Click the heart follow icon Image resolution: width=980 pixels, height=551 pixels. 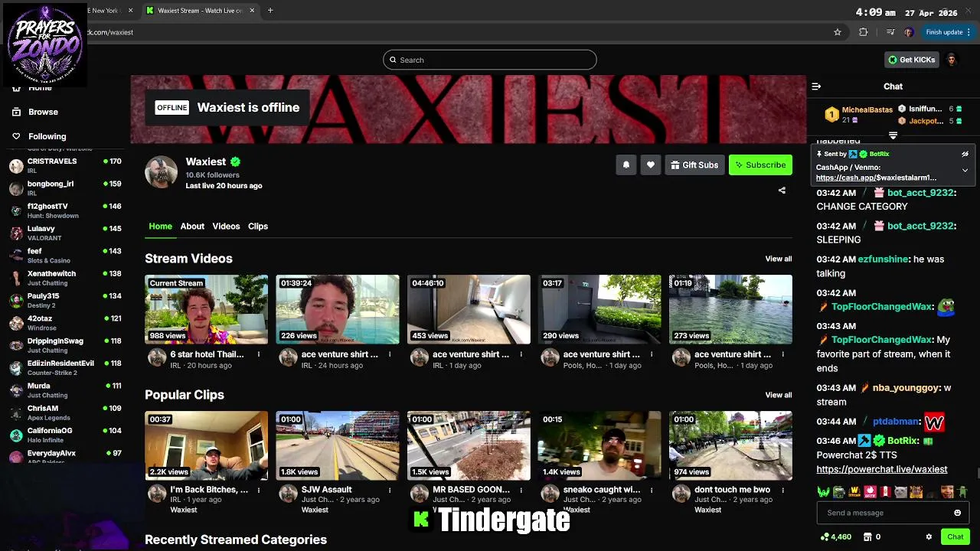click(651, 165)
